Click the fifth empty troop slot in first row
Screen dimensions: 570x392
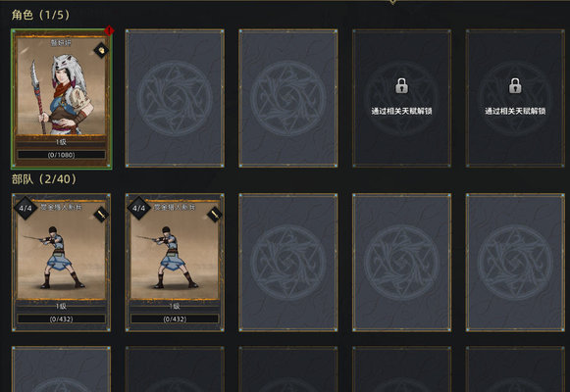click(515, 263)
